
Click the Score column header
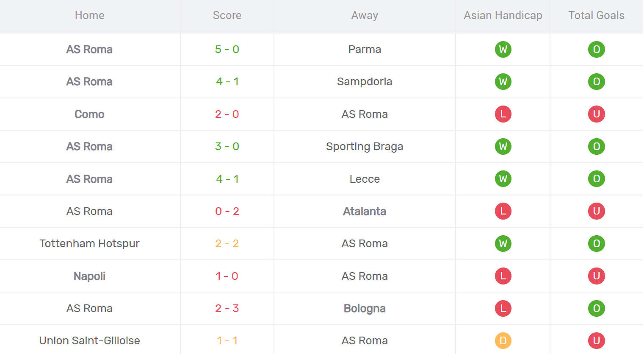click(x=227, y=15)
